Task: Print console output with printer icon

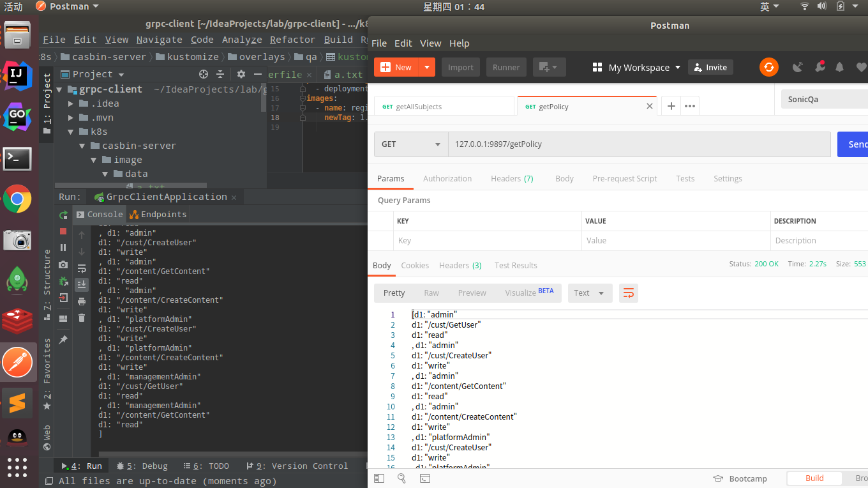Action: coord(82,301)
